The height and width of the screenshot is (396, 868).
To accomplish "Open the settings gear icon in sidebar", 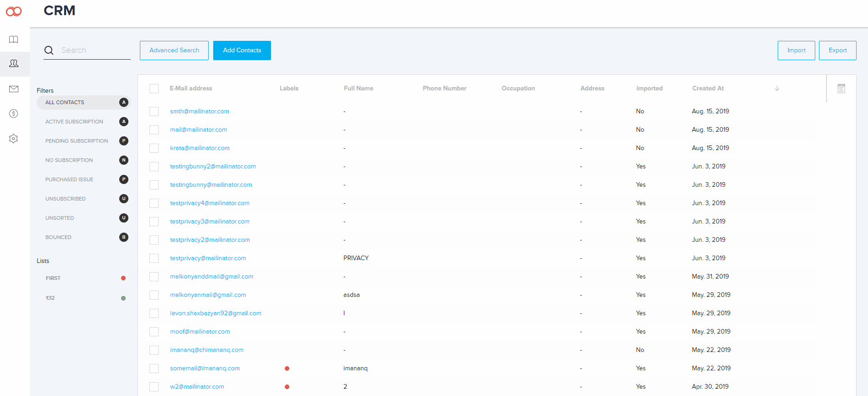I will click(x=14, y=139).
